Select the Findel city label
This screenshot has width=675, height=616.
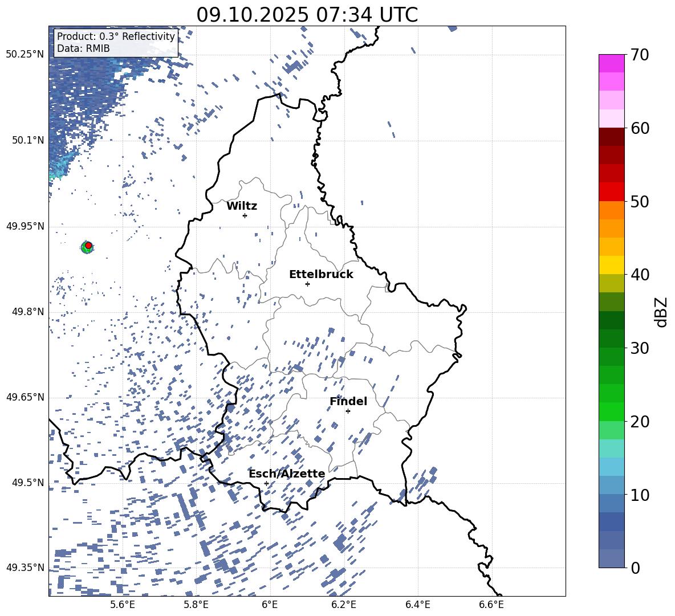pos(348,401)
